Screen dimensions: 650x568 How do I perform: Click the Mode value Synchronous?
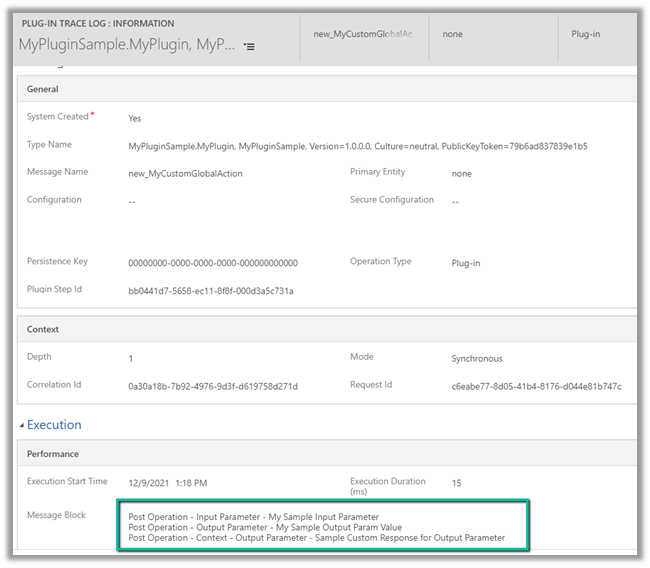tap(477, 358)
